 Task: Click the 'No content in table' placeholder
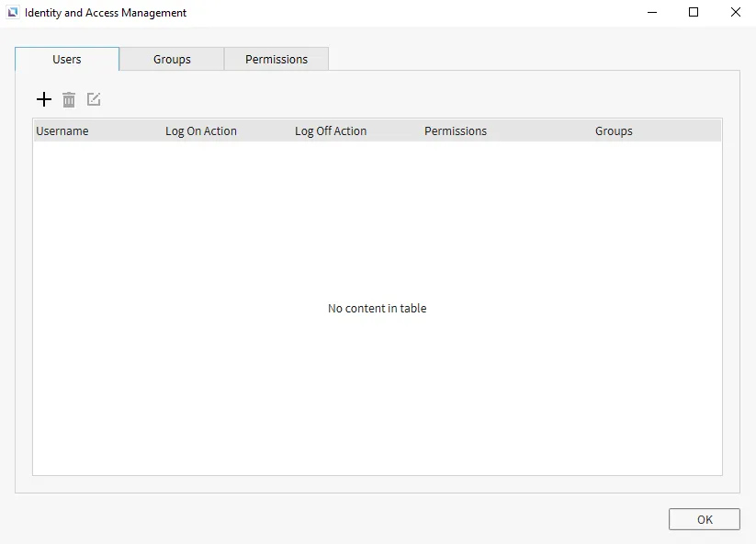377,309
